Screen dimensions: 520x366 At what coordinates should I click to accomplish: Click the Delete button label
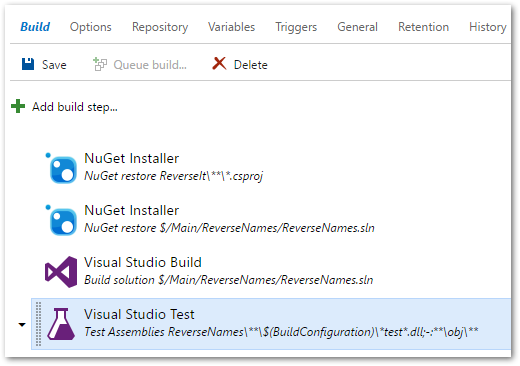point(251,65)
